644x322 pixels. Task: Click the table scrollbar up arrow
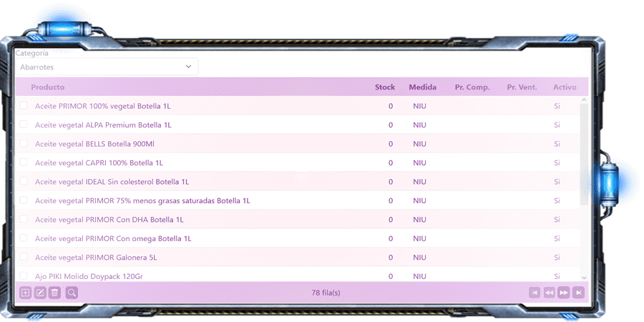click(x=584, y=99)
